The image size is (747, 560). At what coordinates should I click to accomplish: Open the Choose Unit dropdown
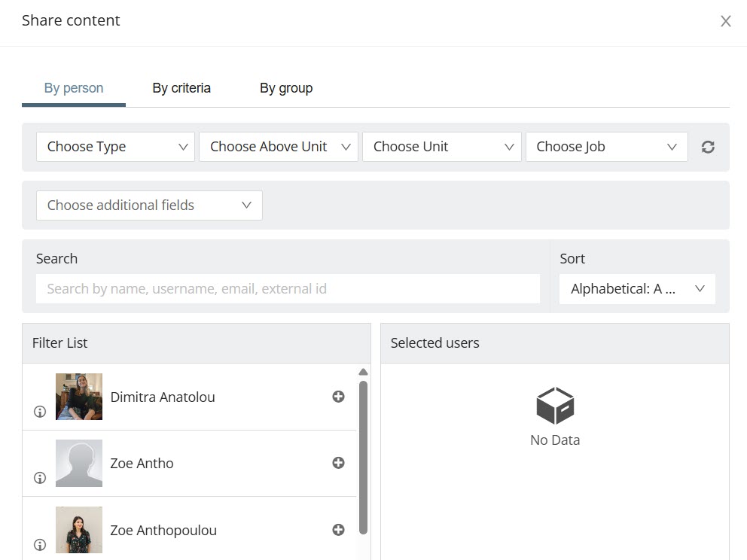tap(441, 147)
